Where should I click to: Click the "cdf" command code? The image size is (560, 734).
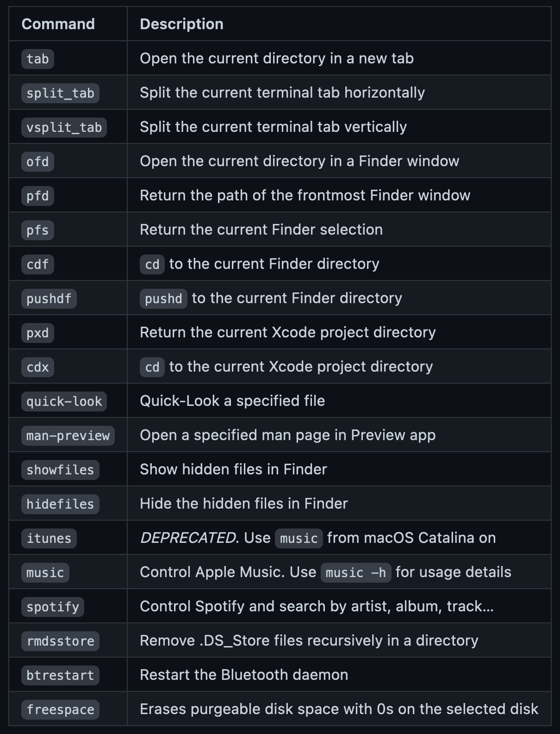pyautogui.click(x=37, y=264)
